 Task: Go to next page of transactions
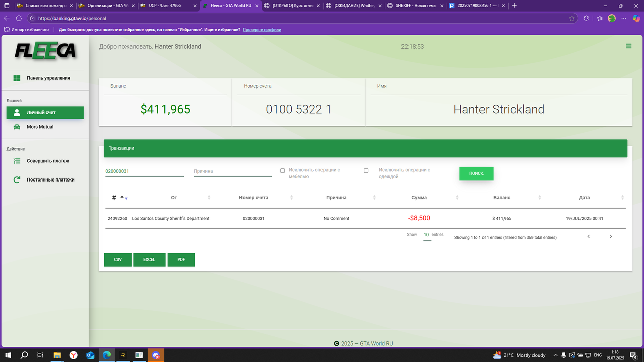(x=611, y=236)
